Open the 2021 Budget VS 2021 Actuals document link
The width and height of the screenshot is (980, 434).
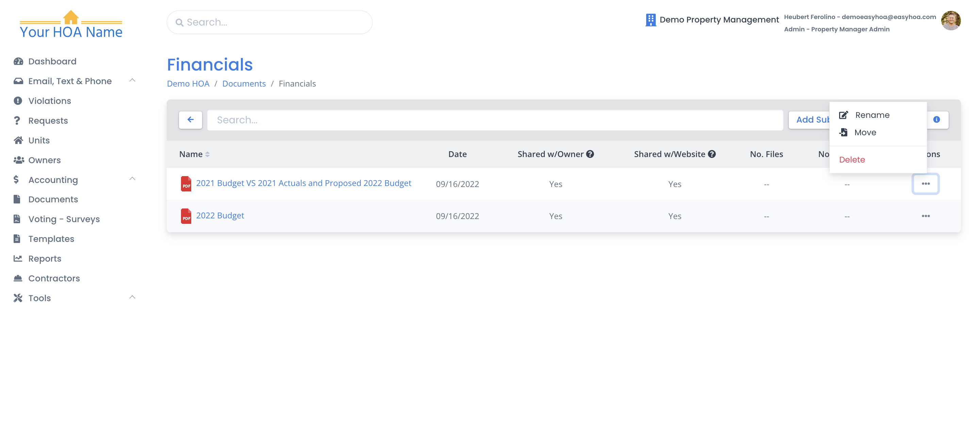[x=304, y=183]
